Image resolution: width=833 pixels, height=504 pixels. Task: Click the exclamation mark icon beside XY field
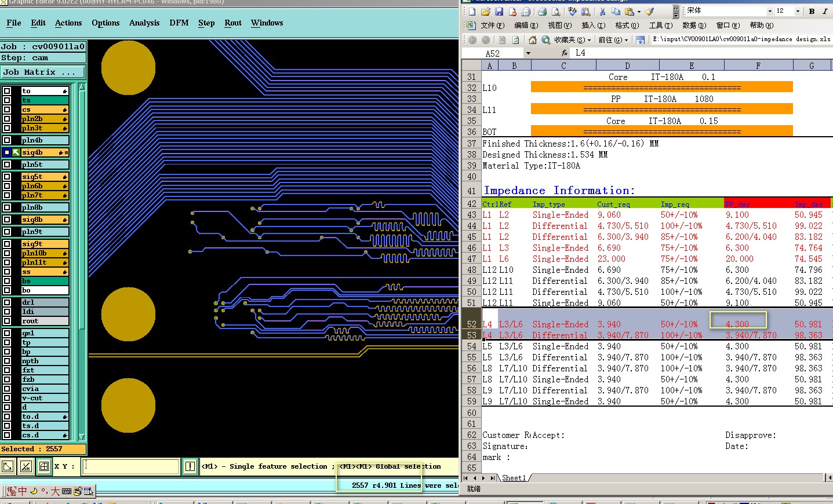(x=190, y=466)
